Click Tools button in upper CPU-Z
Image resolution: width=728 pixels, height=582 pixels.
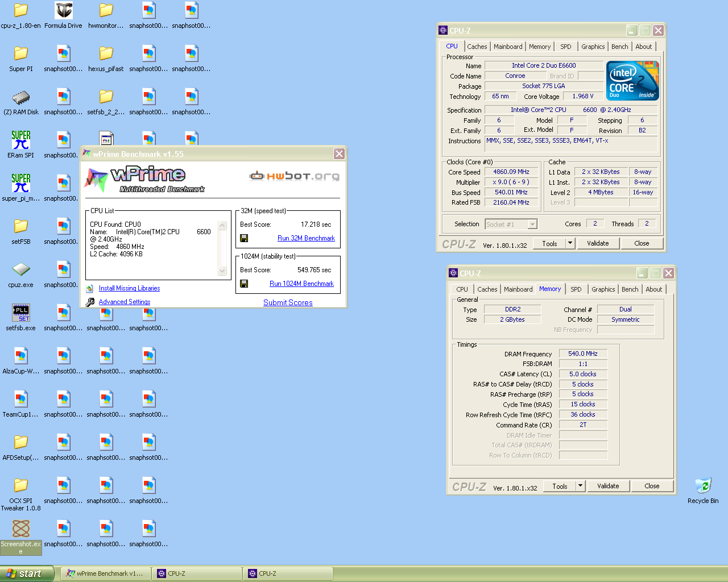pyautogui.click(x=550, y=243)
